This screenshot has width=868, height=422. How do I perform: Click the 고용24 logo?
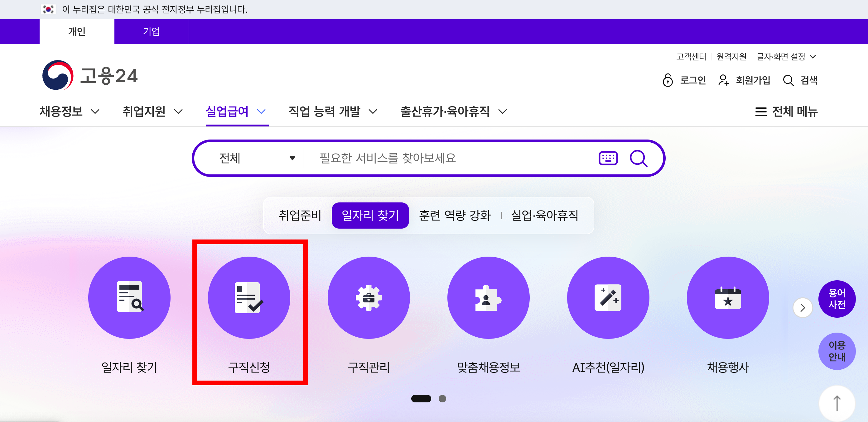click(x=90, y=75)
